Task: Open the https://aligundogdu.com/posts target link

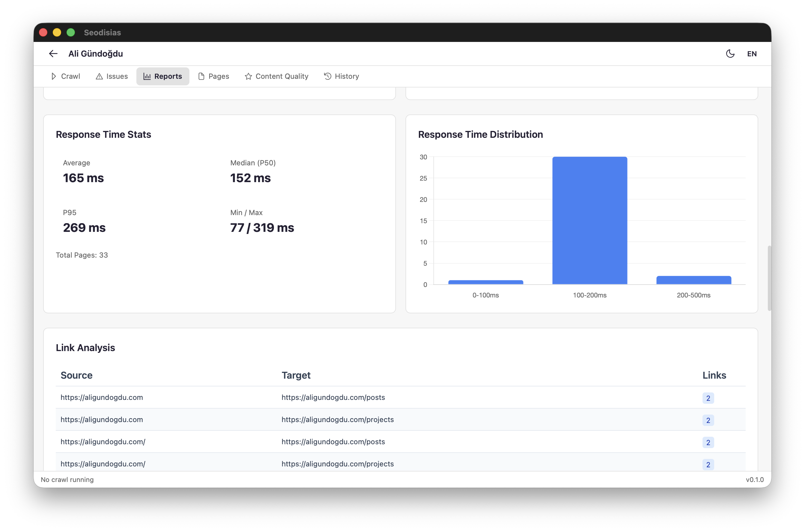Action: (x=334, y=397)
